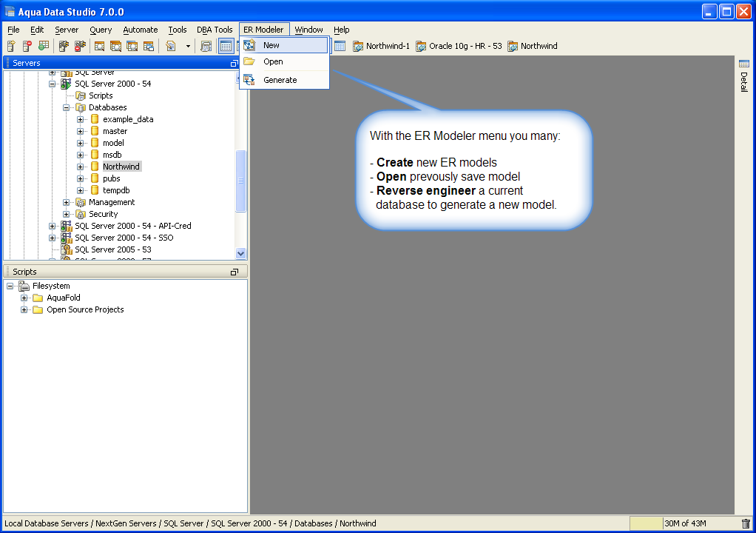Open the Window menu
The height and width of the screenshot is (533, 756).
(x=309, y=30)
